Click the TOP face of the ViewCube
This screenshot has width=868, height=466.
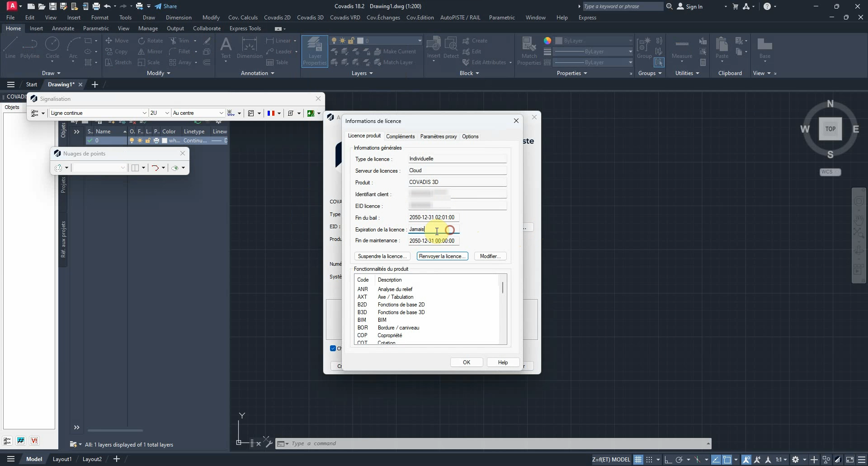(x=830, y=129)
